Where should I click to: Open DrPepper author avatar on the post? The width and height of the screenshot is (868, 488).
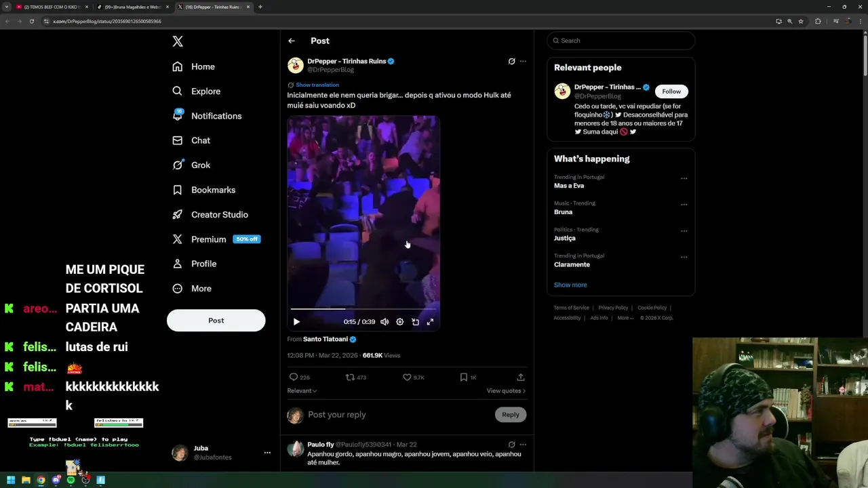[x=295, y=65]
